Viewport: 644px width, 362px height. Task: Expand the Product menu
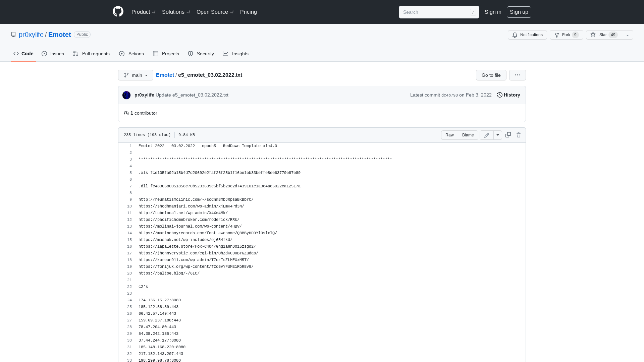point(143,12)
